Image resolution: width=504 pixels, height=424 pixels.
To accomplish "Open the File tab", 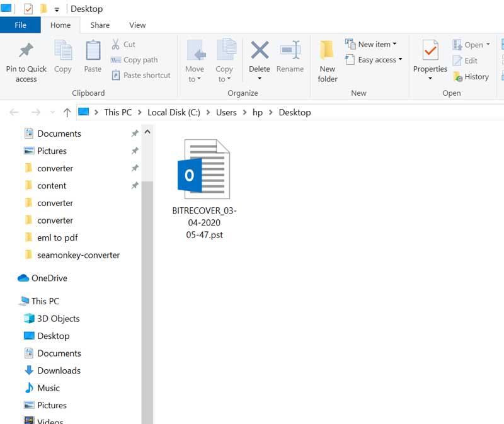I will [x=20, y=25].
